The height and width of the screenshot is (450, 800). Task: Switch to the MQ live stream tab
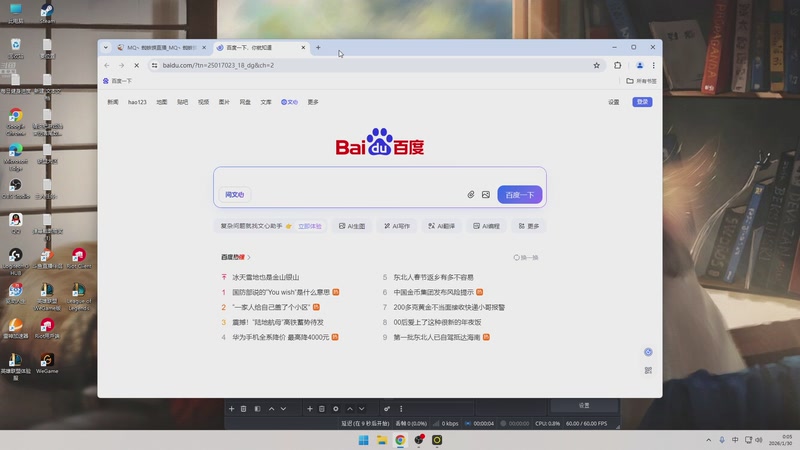tap(161, 47)
